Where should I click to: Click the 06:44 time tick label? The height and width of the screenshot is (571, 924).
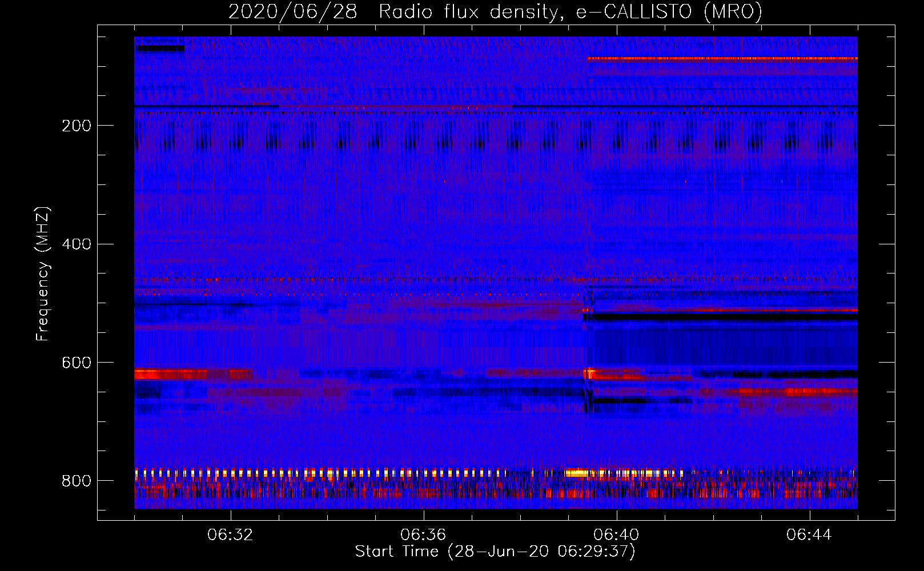(809, 535)
